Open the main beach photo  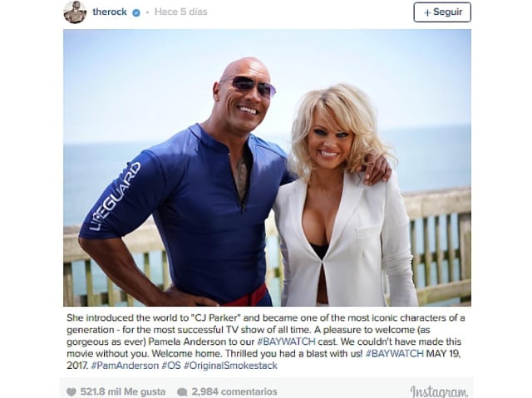[x=267, y=168]
